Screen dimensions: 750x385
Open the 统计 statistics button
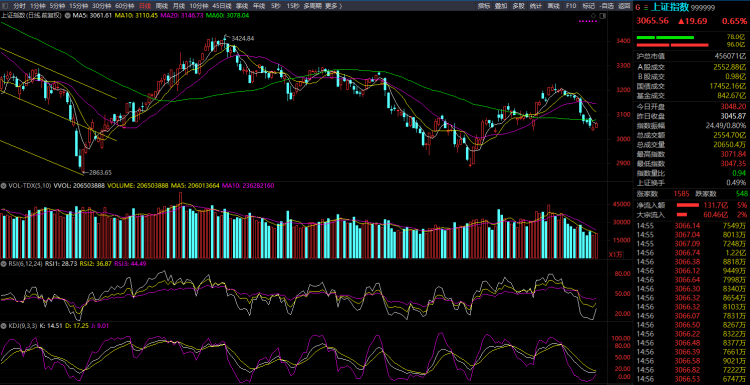(536, 6)
